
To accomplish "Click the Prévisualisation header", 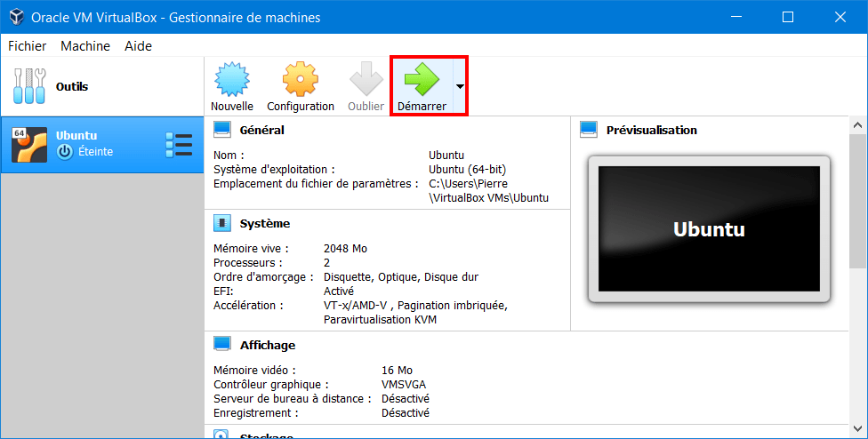I will click(652, 131).
